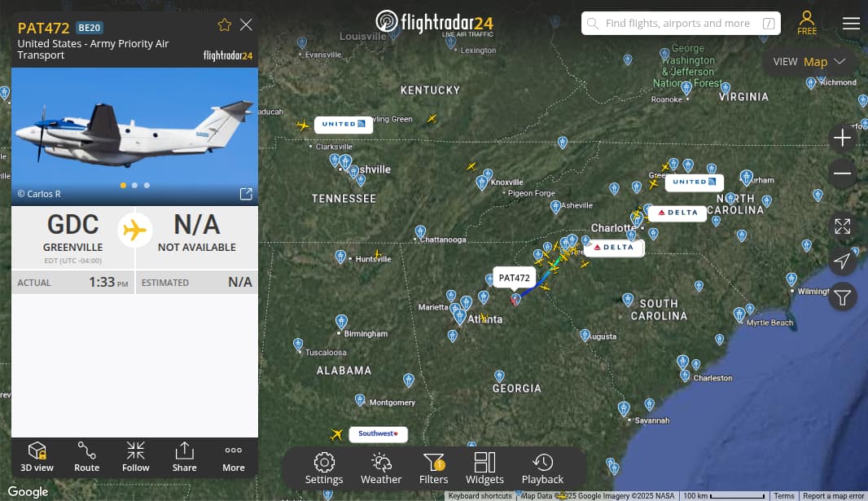Share this flight

tap(184, 457)
